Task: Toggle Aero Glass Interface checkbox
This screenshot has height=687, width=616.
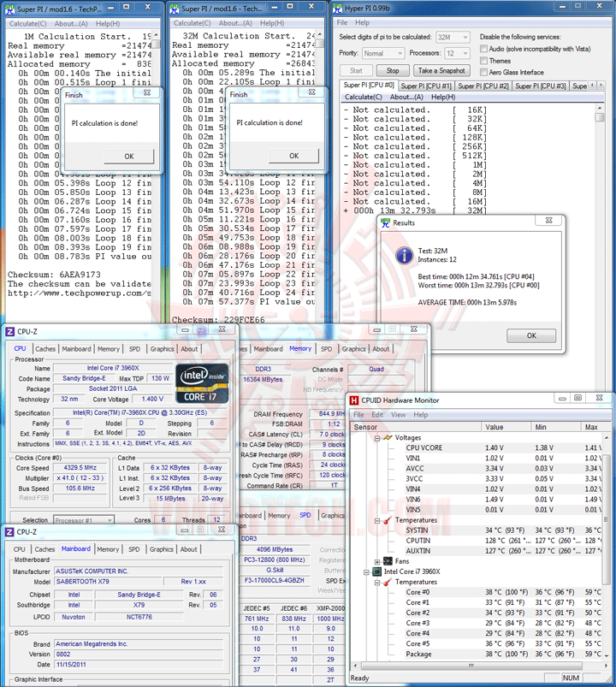Action: pos(483,72)
